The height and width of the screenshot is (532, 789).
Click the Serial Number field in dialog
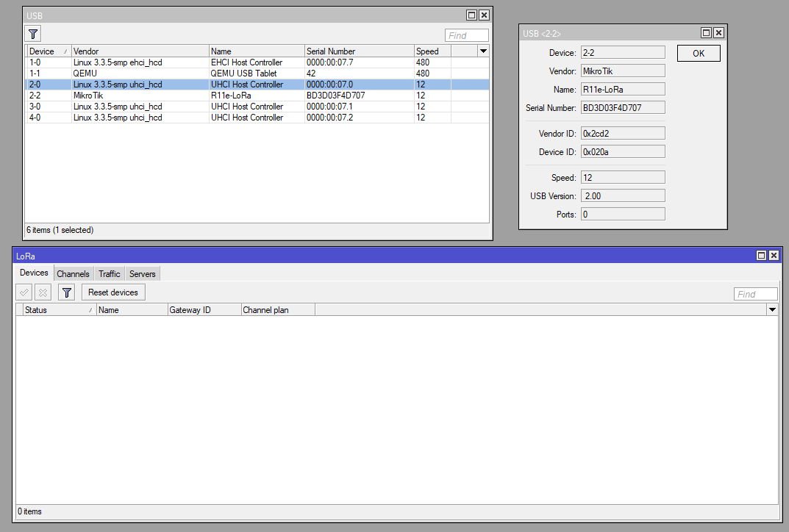coord(623,107)
